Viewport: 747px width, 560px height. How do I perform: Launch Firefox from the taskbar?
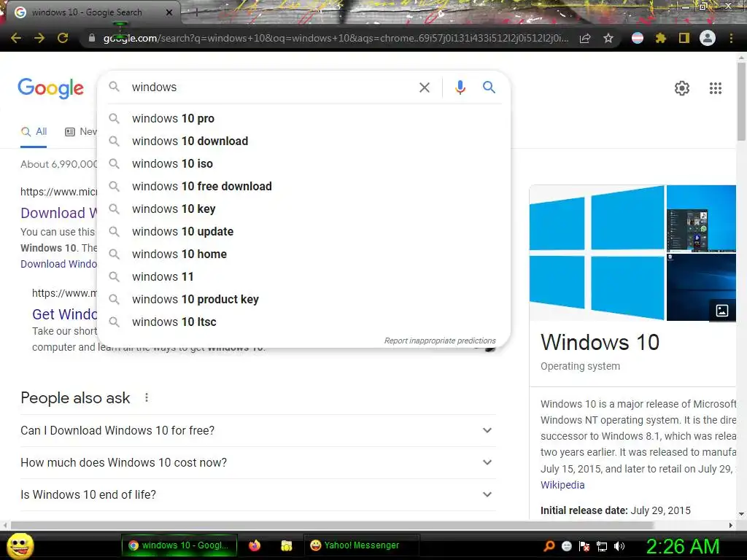tap(255, 545)
